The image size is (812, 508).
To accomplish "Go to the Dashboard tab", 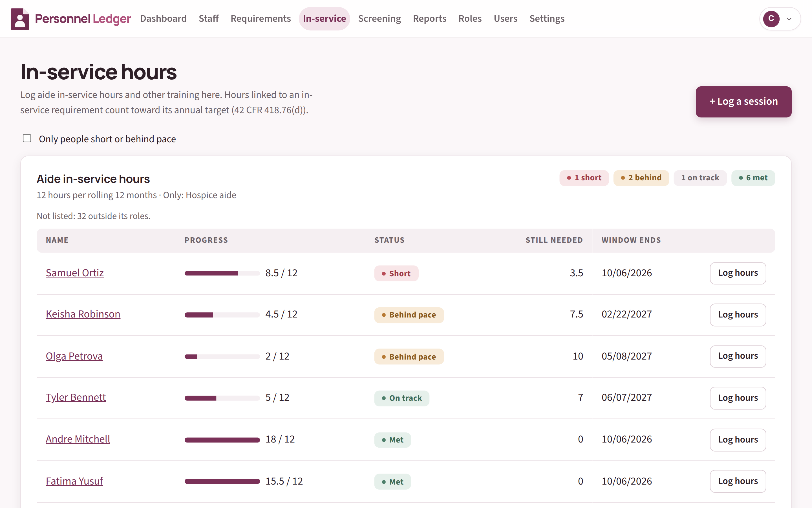I will [x=163, y=18].
